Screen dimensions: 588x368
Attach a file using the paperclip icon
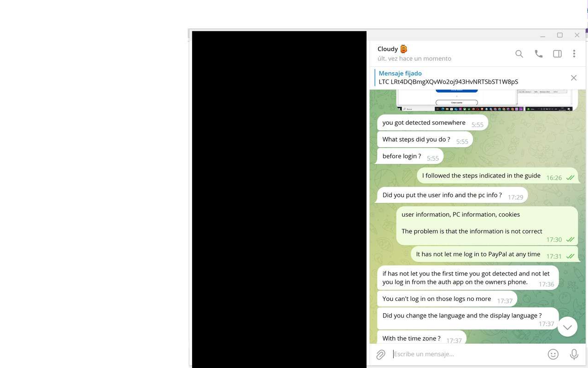tap(381, 354)
